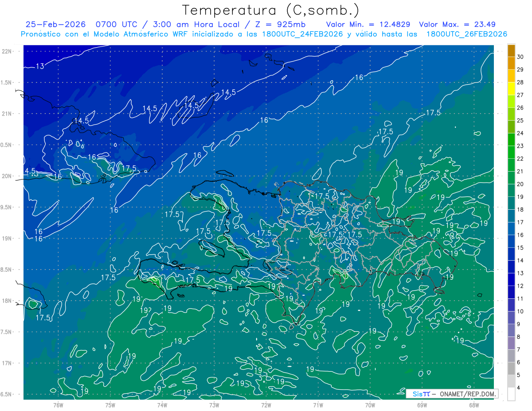Click the "1800UTC_24FEB2026" initialization time
This screenshot has height=411, width=532.
302,34
